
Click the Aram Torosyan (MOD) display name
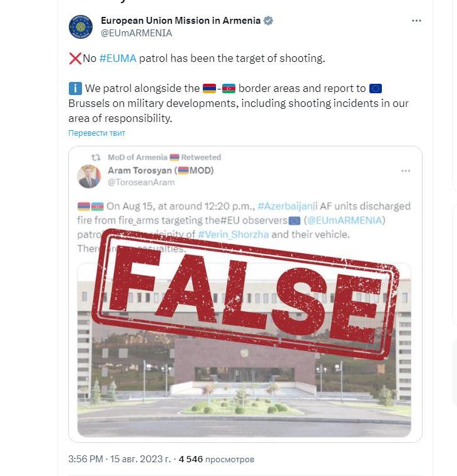[x=160, y=171]
